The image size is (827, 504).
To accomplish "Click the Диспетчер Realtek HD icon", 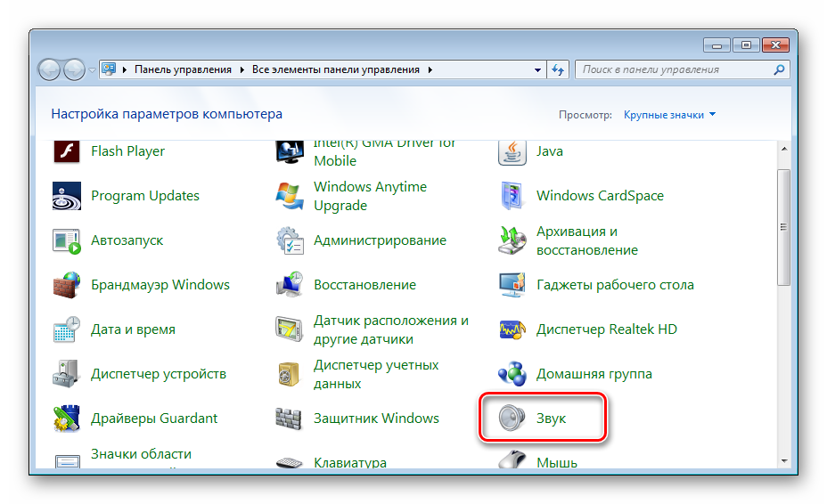I will coord(512,329).
